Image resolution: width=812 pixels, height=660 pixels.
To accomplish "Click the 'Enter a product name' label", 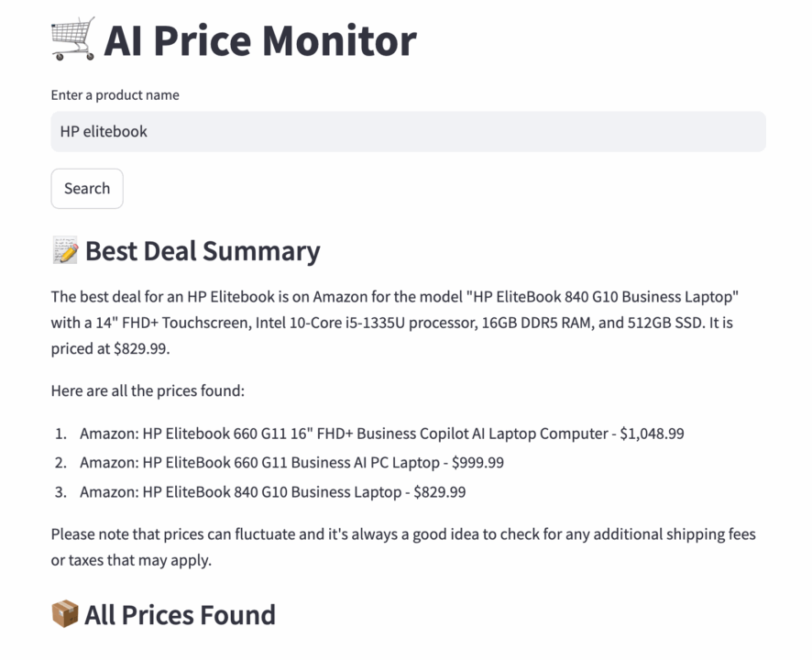I will (115, 95).
